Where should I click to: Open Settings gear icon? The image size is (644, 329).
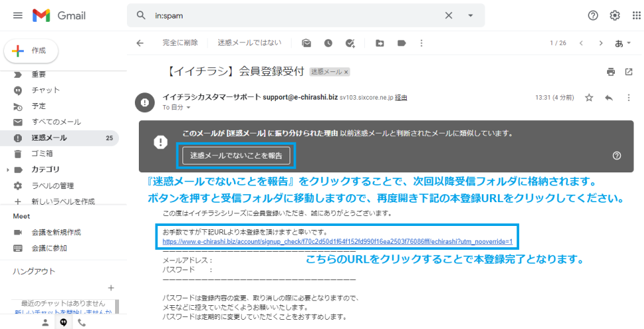pos(614,16)
